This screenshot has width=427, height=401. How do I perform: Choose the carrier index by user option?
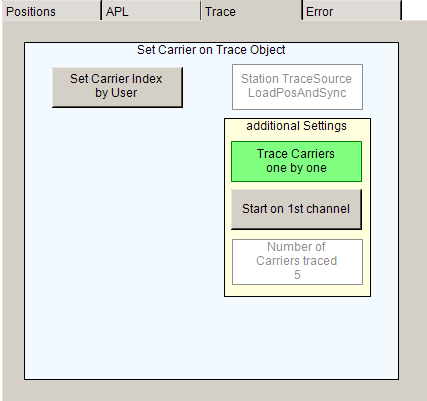pyautogui.click(x=117, y=87)
